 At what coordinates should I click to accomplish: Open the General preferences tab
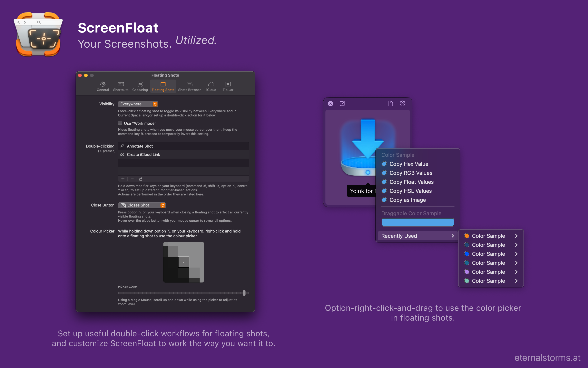click(x=103, y=87)
